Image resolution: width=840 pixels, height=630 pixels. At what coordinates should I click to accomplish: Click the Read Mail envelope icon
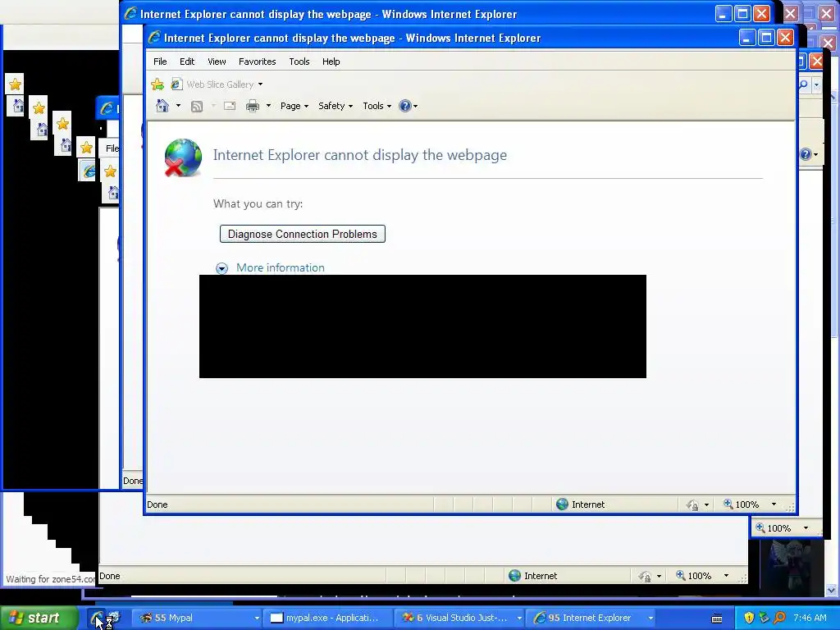(x=230, y=106)
